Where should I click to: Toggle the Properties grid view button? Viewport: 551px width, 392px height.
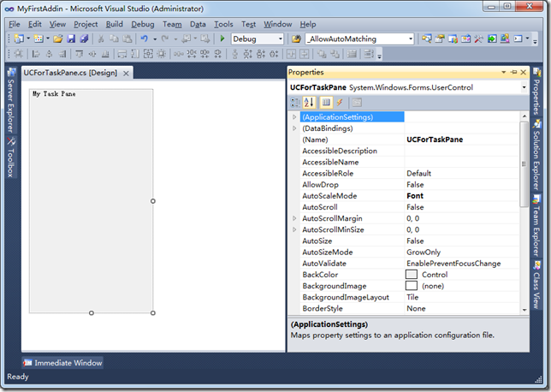(326, 103)
